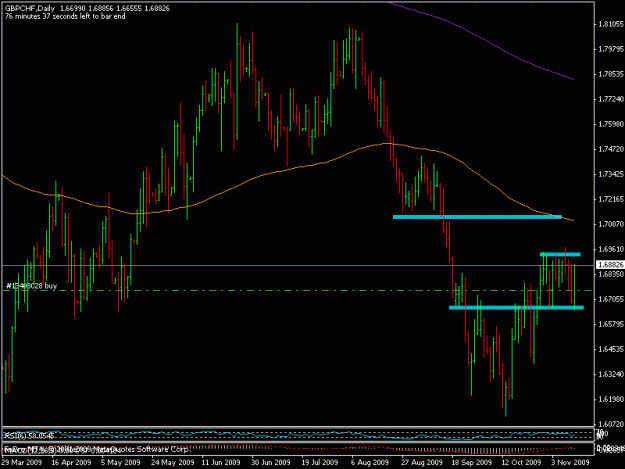Click the GBPCHF,Daily chart title text
The image size is (625, 469).
[30, 8]
